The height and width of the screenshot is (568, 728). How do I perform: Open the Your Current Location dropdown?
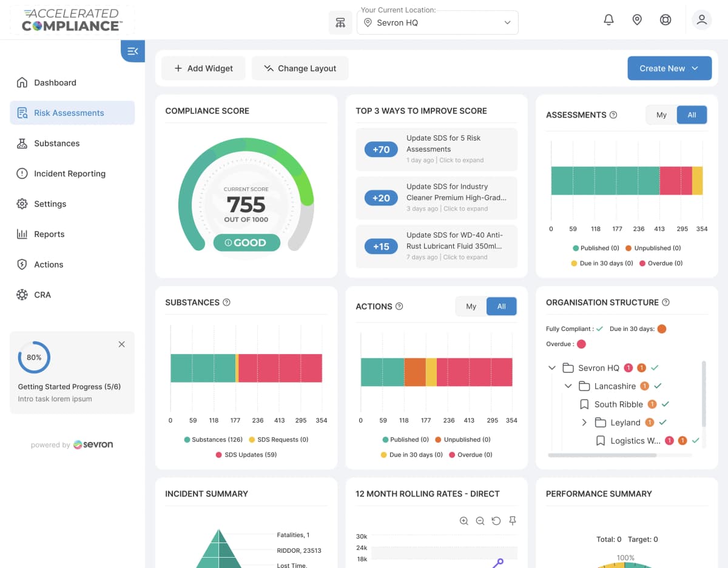(x=437, y=22)
